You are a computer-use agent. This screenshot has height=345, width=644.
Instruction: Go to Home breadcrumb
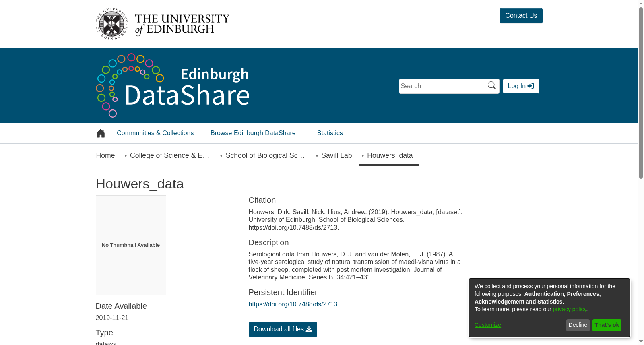(x=105, y=155)
